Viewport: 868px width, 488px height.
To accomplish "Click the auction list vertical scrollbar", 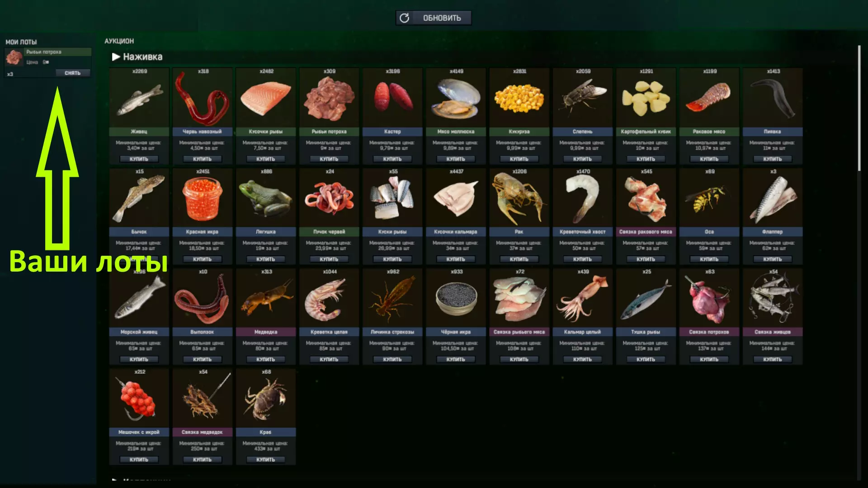I will pyautogui.click(x=859, y=108).
